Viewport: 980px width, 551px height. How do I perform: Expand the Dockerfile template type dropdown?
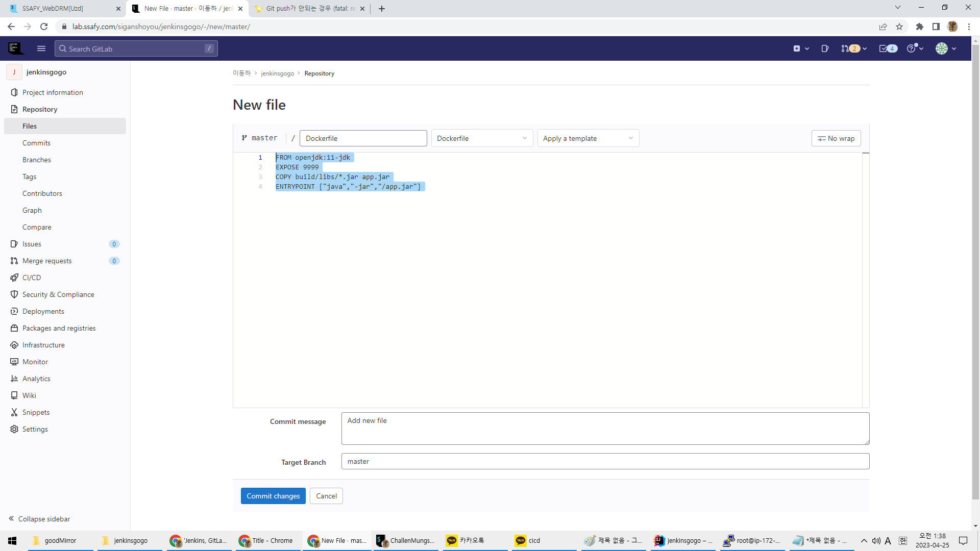pos(482,138)
